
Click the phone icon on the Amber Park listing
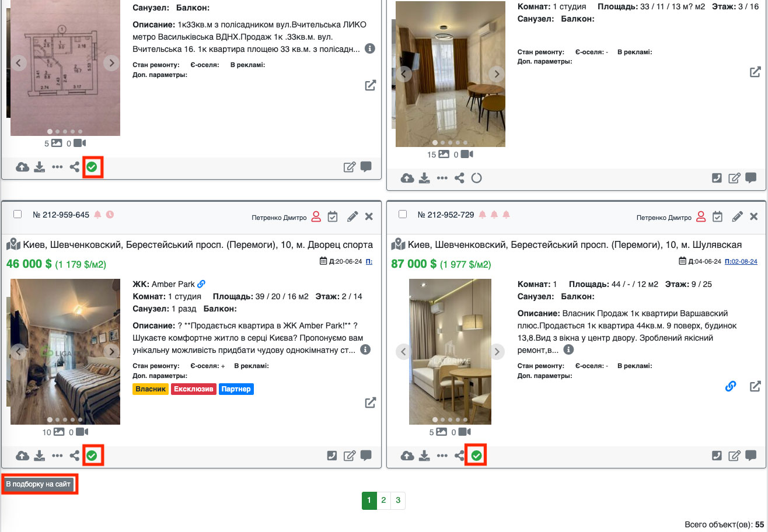pyautogui.click(x=333, y=456)
